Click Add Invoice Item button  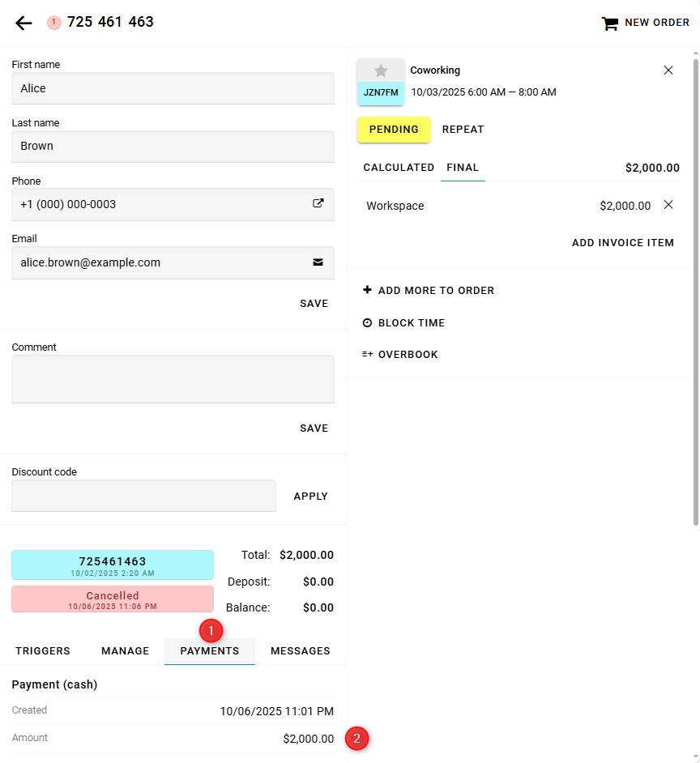coord(622,243)
